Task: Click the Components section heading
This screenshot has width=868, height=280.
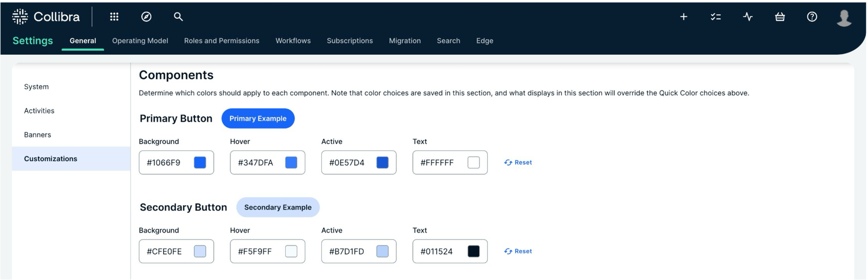Action: tap(176, 75)
